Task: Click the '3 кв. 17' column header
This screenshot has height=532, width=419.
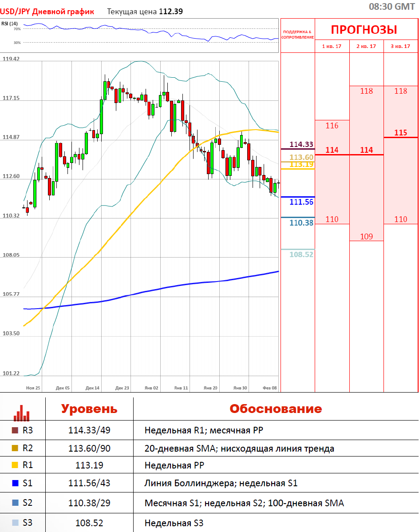Action: (400, 46)
